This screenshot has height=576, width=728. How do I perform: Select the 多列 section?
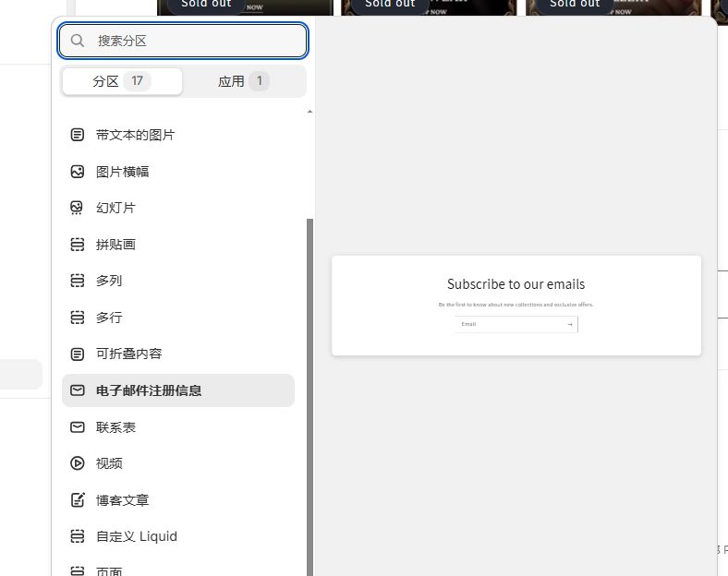[178, 281]
